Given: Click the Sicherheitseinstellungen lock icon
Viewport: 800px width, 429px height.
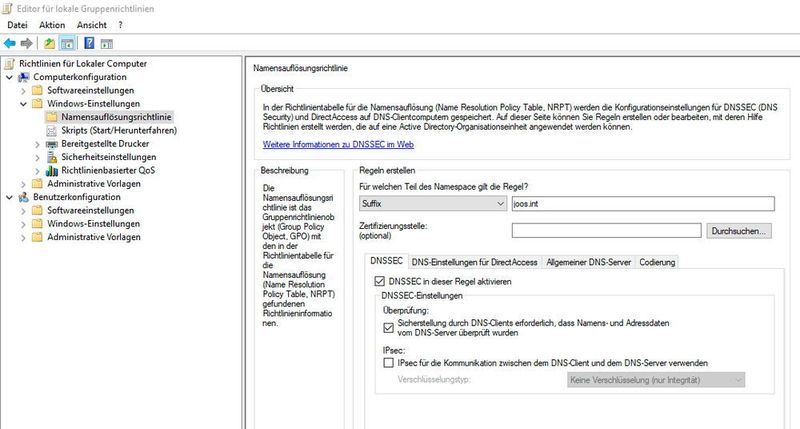Looking at the screenshot, I should click(x=52, y=157).
